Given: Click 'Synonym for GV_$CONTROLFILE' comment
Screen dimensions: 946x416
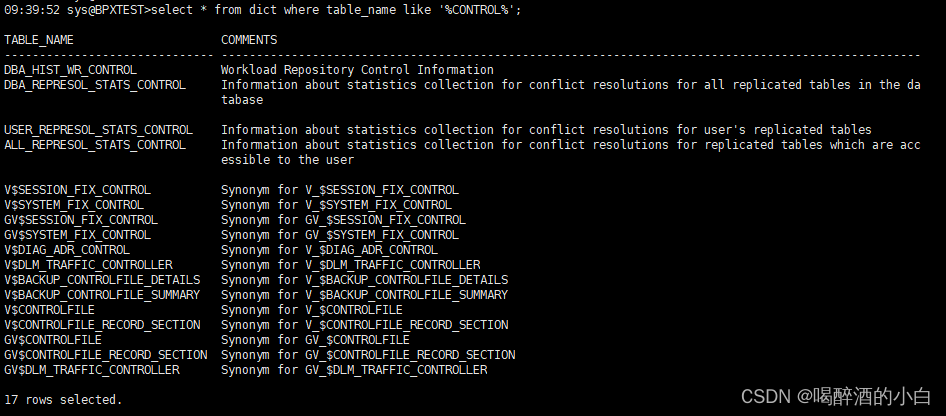Looking at the screenshot, I should click(x=316, y=340).
